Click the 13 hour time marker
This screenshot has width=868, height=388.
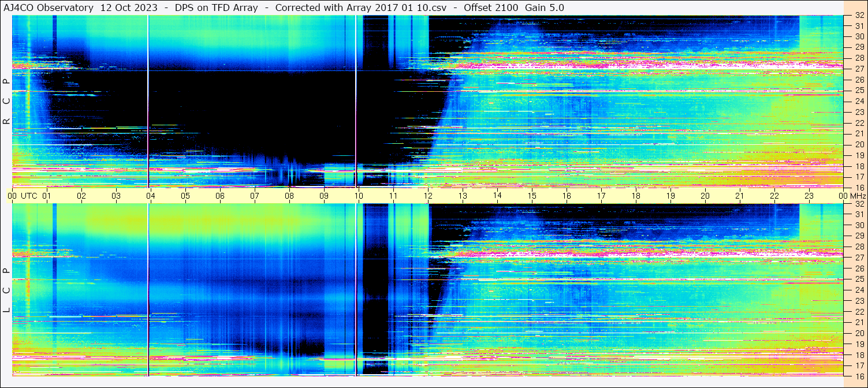462,196
